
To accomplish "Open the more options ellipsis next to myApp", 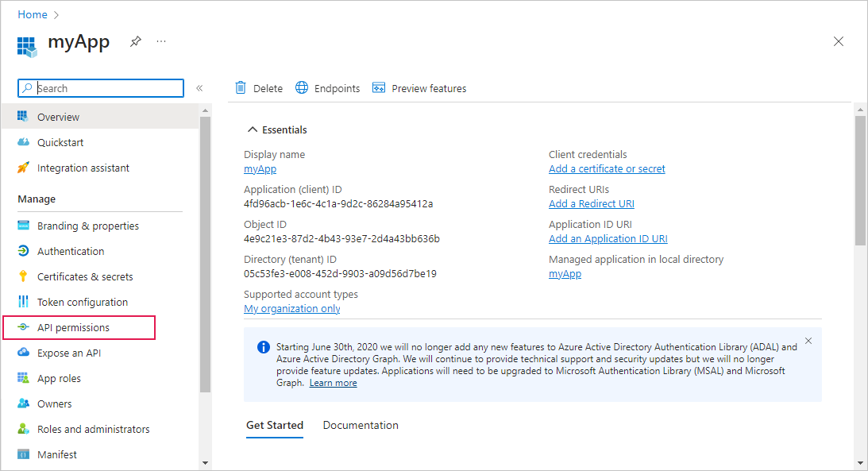I will pos(161,41).
